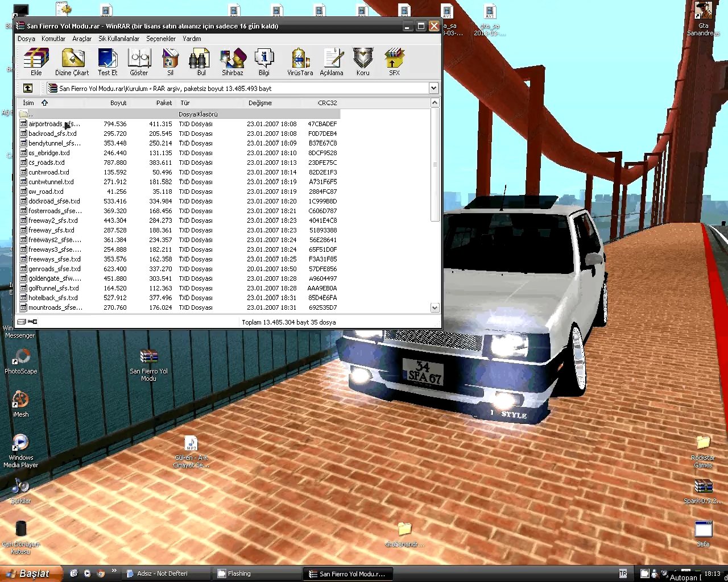Image resolution: width=728 pixels, height=582 pixels.
Task: Select the Rockstar Games desktop folder
Action: 703,452
